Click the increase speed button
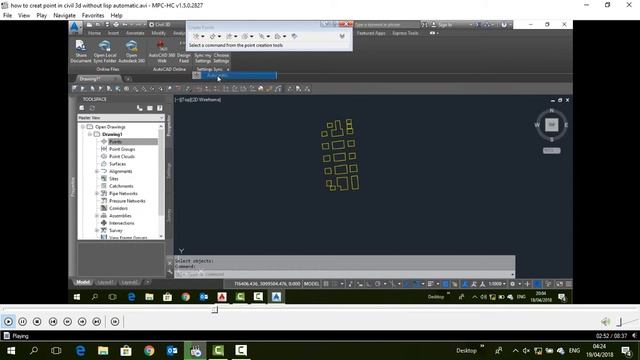The height and width of the screenshot is (360, 640). [x=82, y=322]
